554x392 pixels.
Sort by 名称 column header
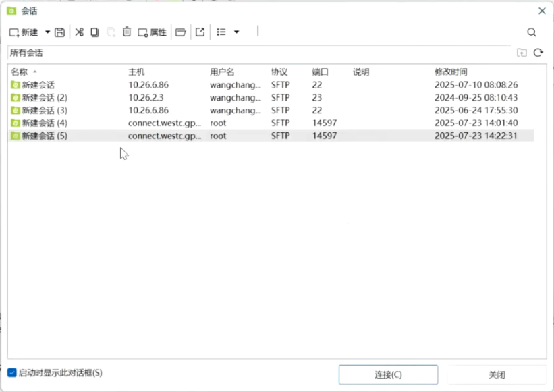point(19,72)
